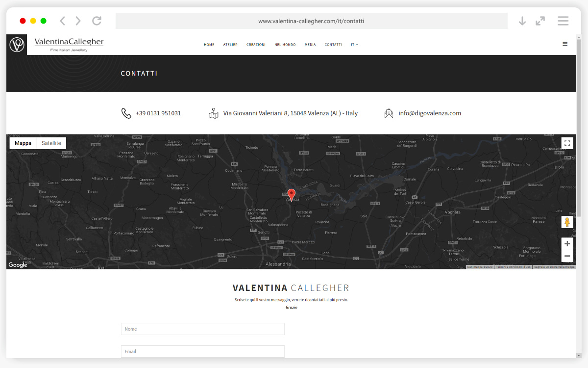The height and width of the screenshot is (368, 588).
Task: Zoom in on the map
Action: [567, 244]
